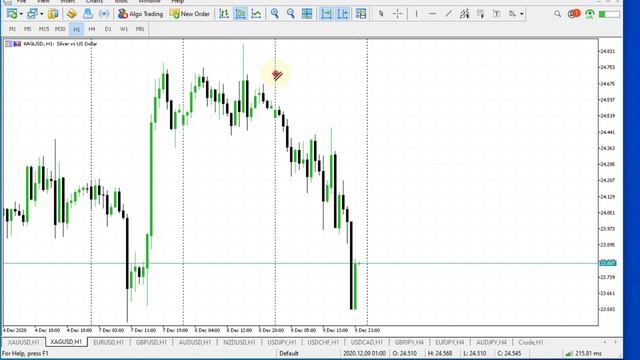Switch to the GBPUSD,H1 chart tab

pos(151,342)
